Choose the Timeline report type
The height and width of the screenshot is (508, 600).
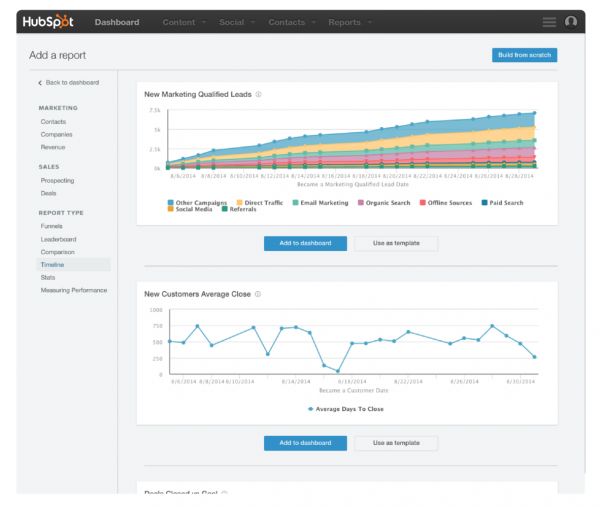(x=73, y=265)
